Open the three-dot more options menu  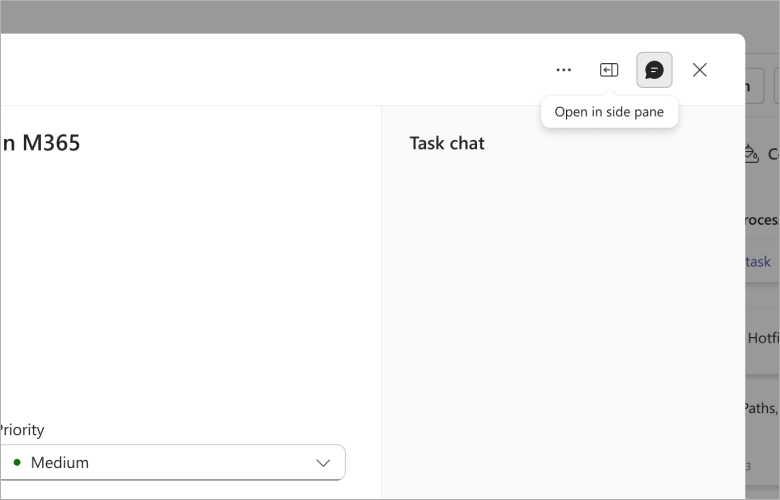[564, 70]
